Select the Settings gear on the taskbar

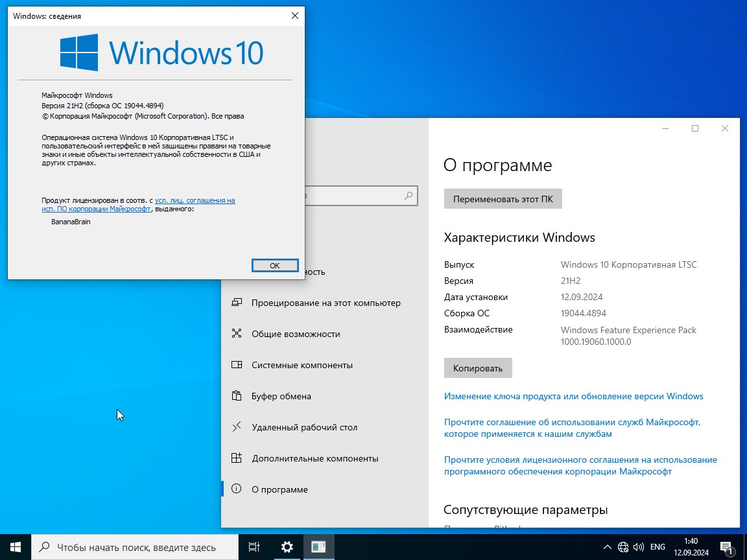pyautogui.click(x=287, y=547)
